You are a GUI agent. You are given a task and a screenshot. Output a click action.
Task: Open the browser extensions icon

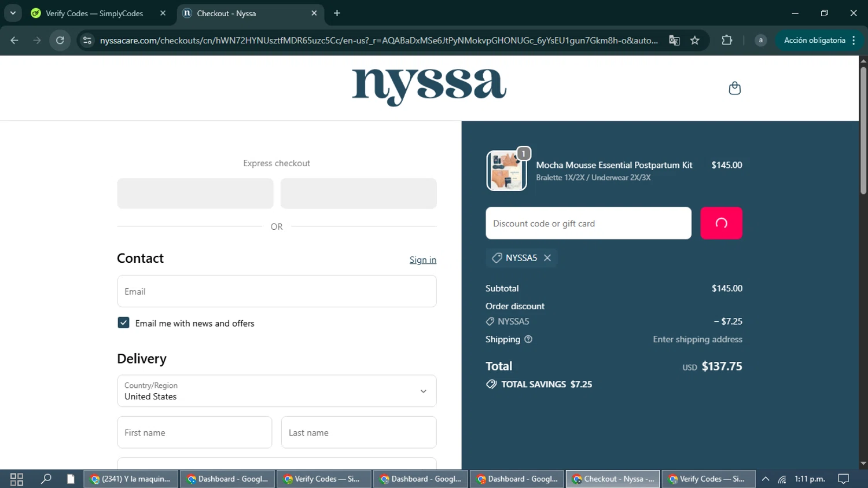tap(727, 41)
